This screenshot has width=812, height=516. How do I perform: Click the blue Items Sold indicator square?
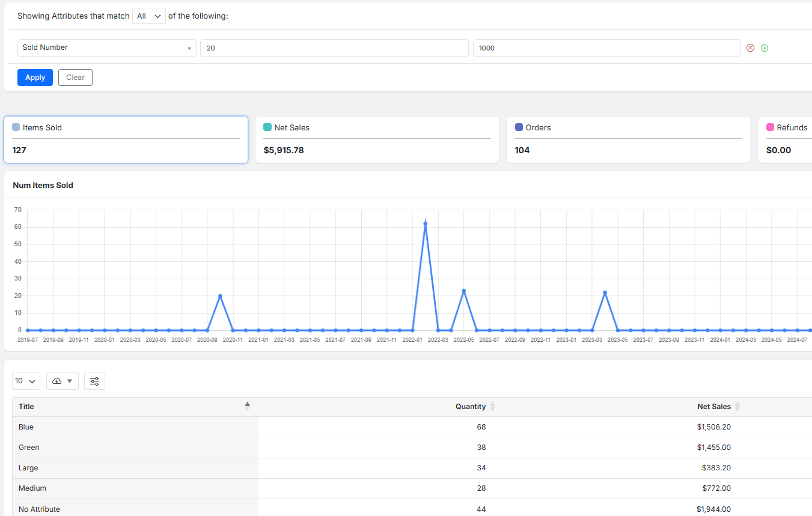17,127
